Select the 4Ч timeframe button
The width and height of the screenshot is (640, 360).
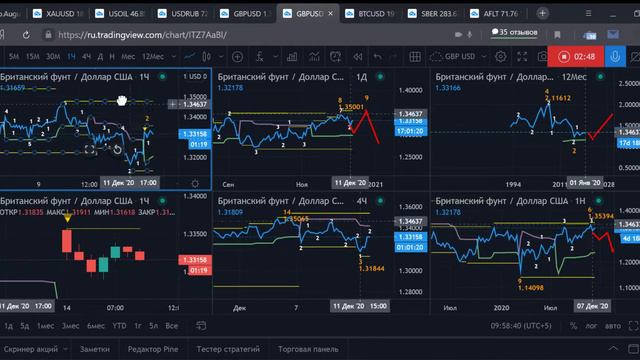click(87, 56)
